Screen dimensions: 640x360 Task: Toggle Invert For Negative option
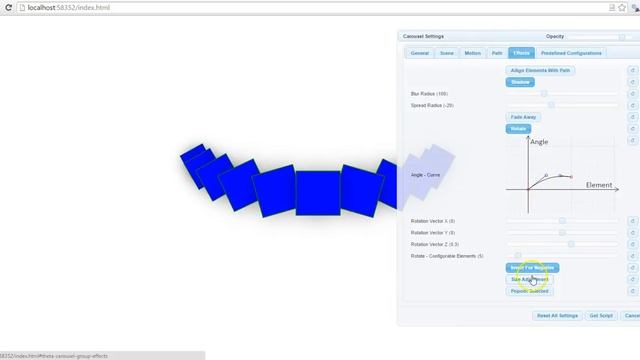pos(532,268)
